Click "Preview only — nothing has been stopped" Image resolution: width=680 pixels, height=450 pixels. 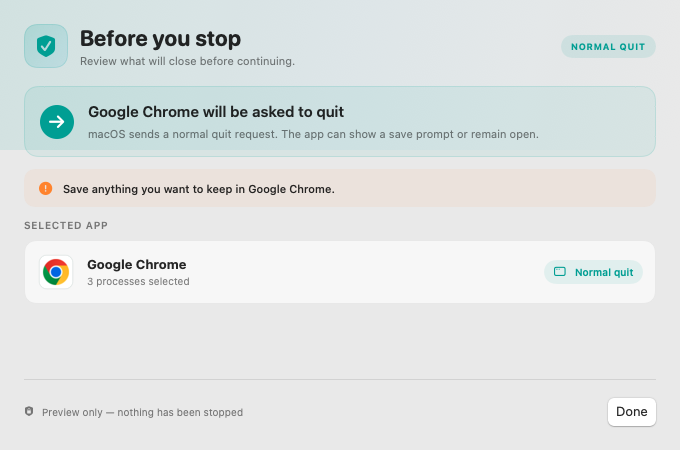coord(142,412)
